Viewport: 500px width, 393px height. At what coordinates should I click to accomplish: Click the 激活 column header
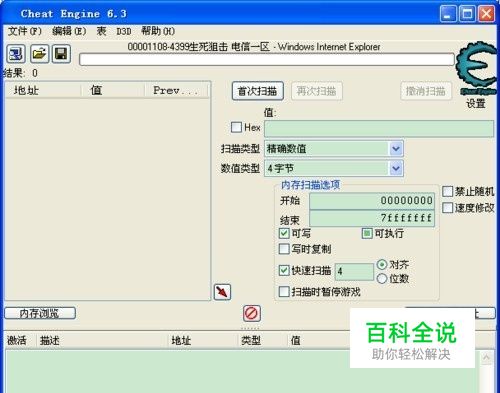click(20, 340)
